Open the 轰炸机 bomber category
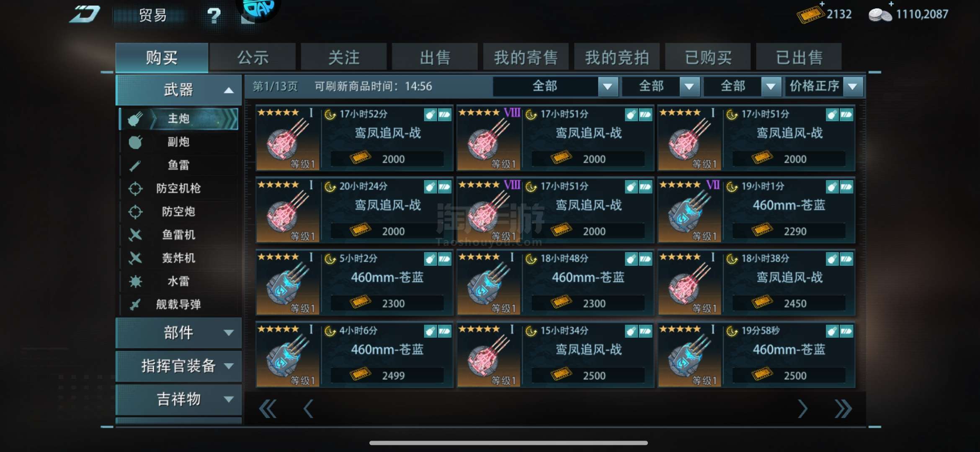The image size is (980, 452). coord(179,258)
